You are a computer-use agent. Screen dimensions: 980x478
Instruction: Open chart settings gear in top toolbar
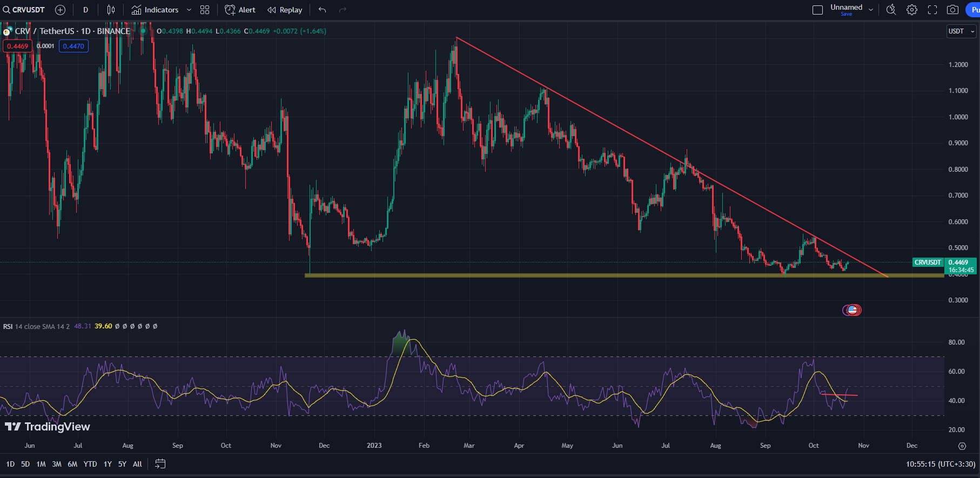(x=912, y=10)
